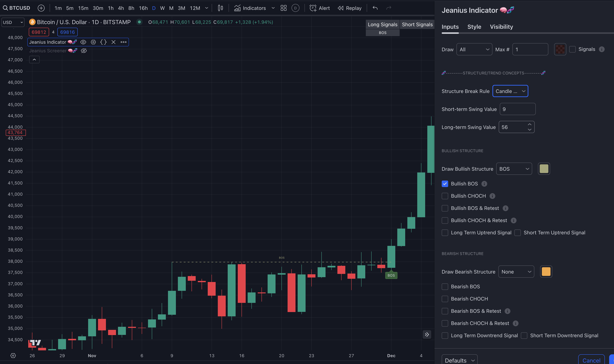Expand more timeframe intervals chevron
Viewport: 614px width, 364px height.
point(207,8)
